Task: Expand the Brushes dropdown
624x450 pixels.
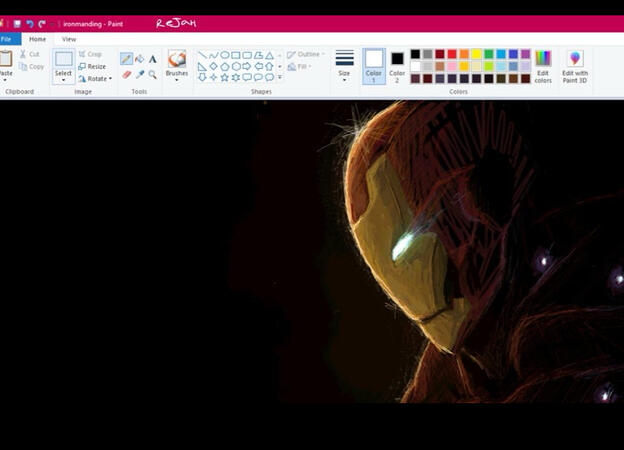Action: coord(177,78)
